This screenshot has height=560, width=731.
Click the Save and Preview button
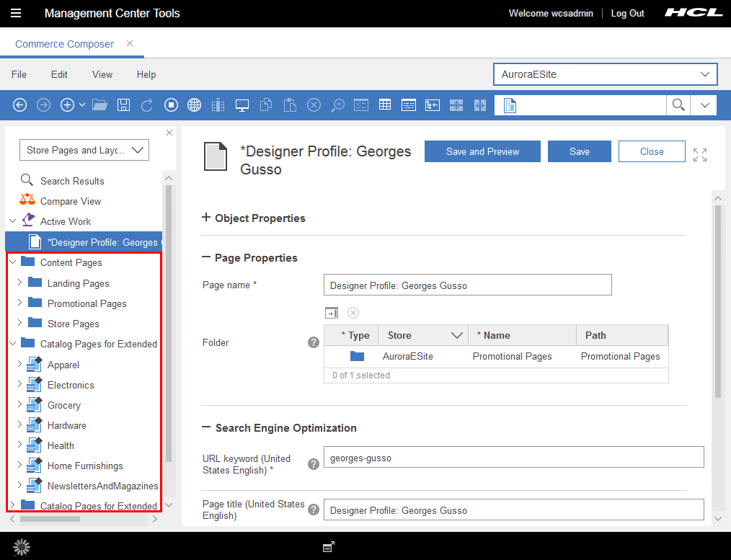tap(482, 151)
